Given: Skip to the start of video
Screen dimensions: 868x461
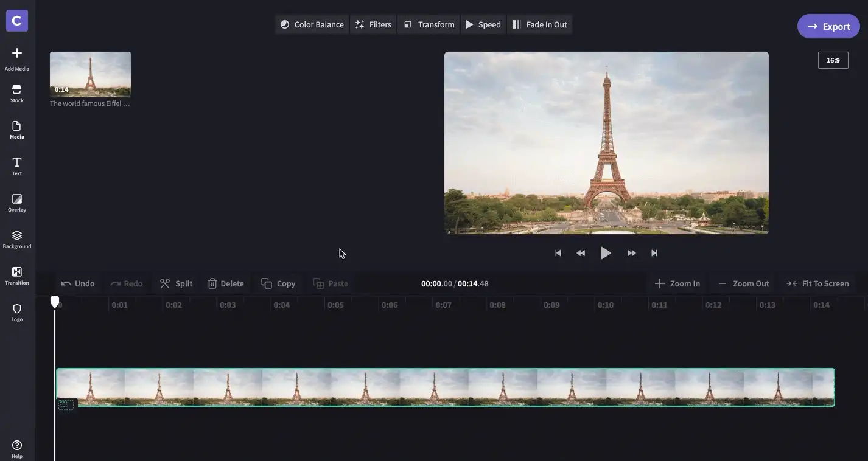Looking at the screenshot, I should 558,253.
